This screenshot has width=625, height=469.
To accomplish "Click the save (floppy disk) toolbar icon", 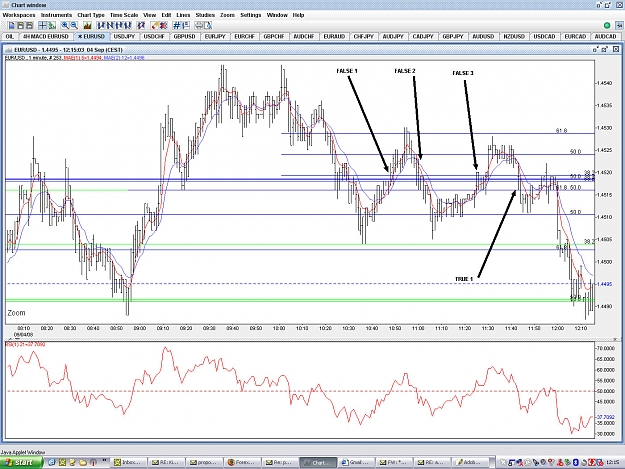I will (x=29, y=26).
